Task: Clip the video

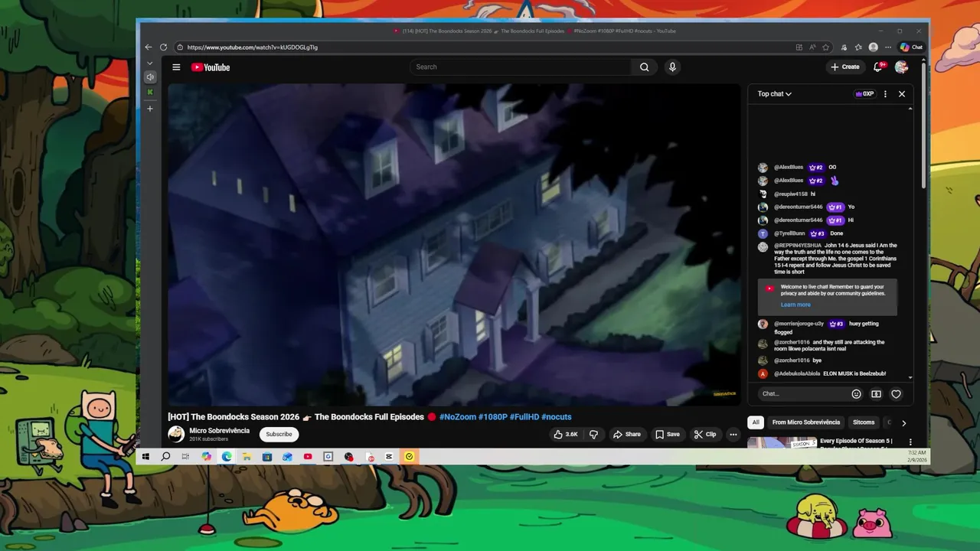Action: click(x=704, y=434)
